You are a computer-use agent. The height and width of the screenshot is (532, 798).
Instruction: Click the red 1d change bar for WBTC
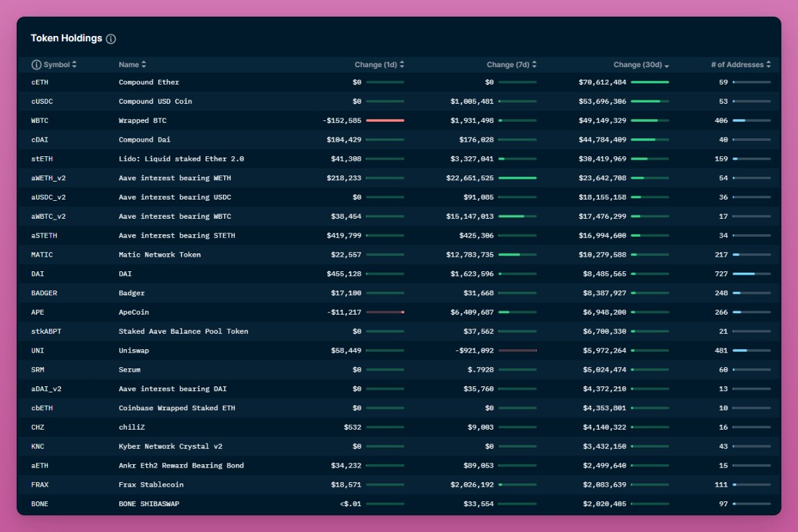click(x=385, y=120)
